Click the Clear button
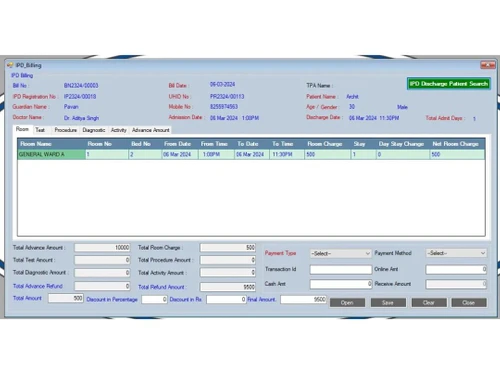500x375 pixels. pyautogui.click(x=429, y=303)
